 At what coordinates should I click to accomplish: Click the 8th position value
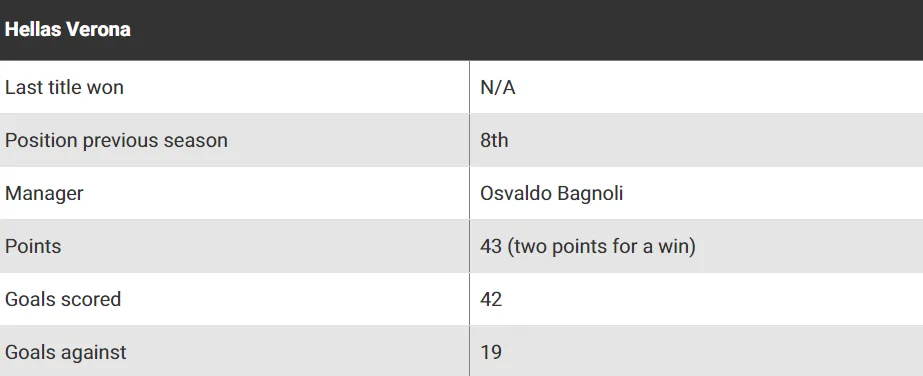pyautogui.click(x=494, y=141)
